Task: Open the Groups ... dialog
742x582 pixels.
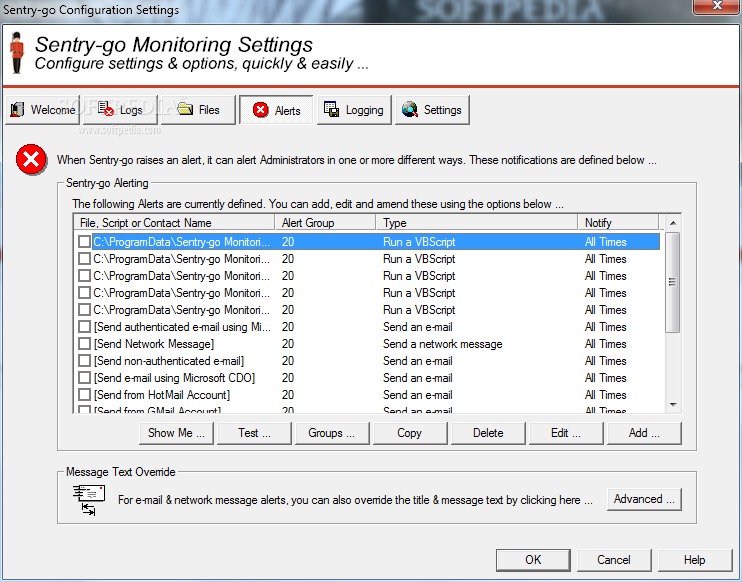Action: coord(332,433)
